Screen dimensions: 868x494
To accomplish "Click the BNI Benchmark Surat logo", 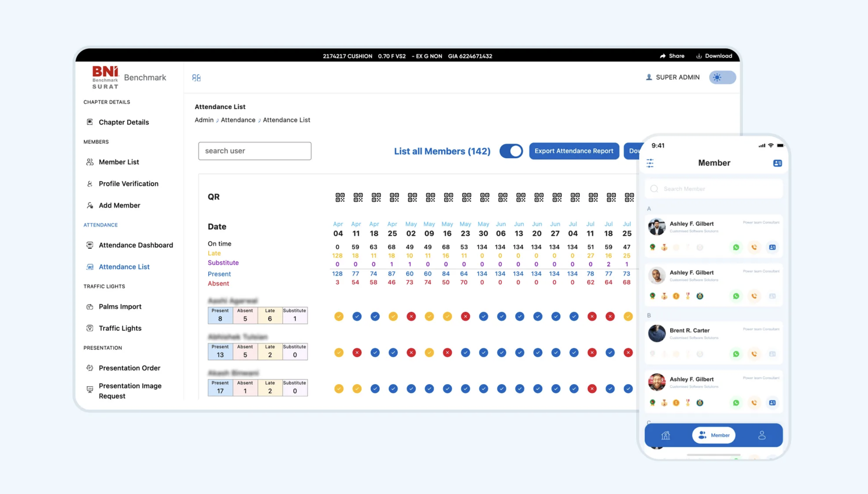I will click(x=106, y=78).
